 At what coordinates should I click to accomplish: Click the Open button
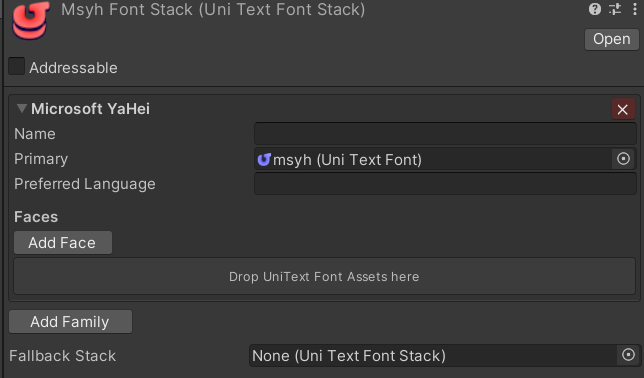pos(612,39)
